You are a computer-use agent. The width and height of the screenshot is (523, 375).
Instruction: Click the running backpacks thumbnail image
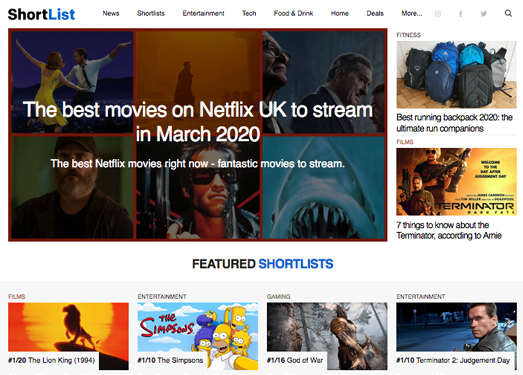click(x=456, y=75)
